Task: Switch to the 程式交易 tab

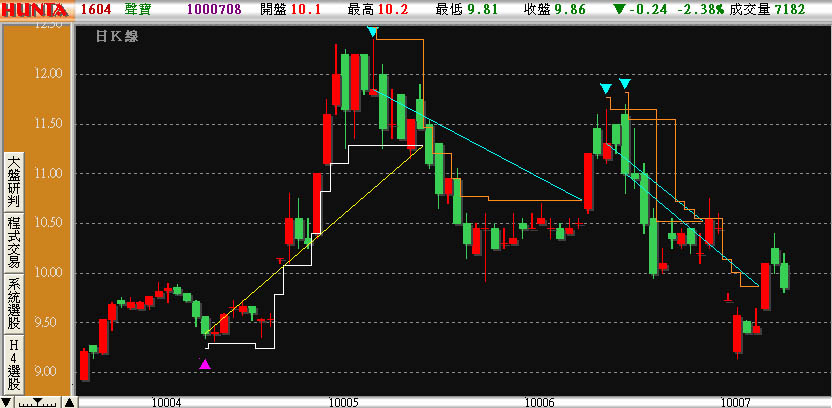Action: 13,240
